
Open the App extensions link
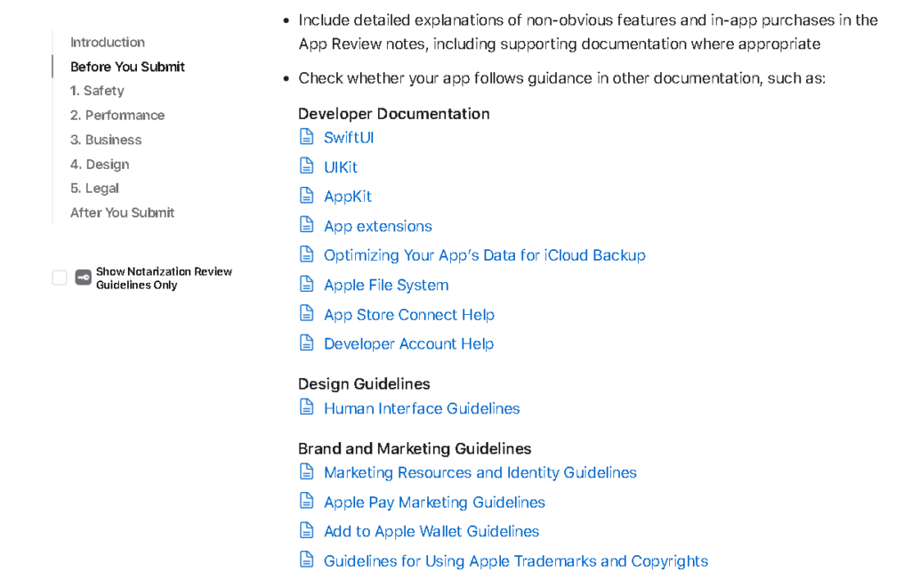click(377, 226)
